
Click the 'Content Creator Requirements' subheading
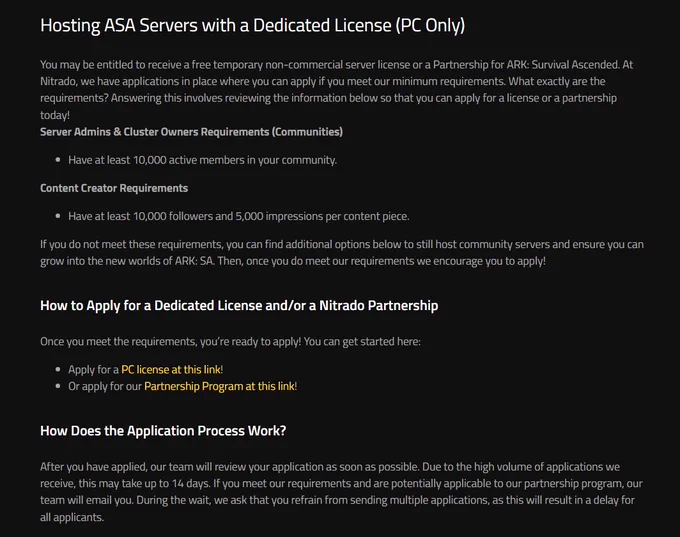click(x=114, y=188)
